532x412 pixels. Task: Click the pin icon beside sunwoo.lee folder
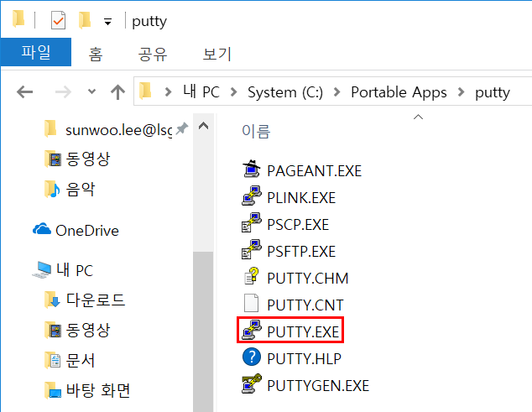[182, 128]
